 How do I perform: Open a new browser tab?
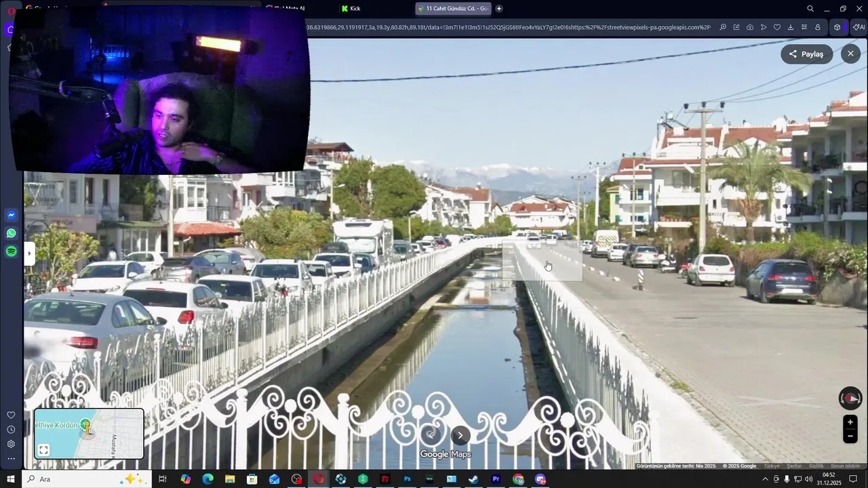[x=499, y=8]
